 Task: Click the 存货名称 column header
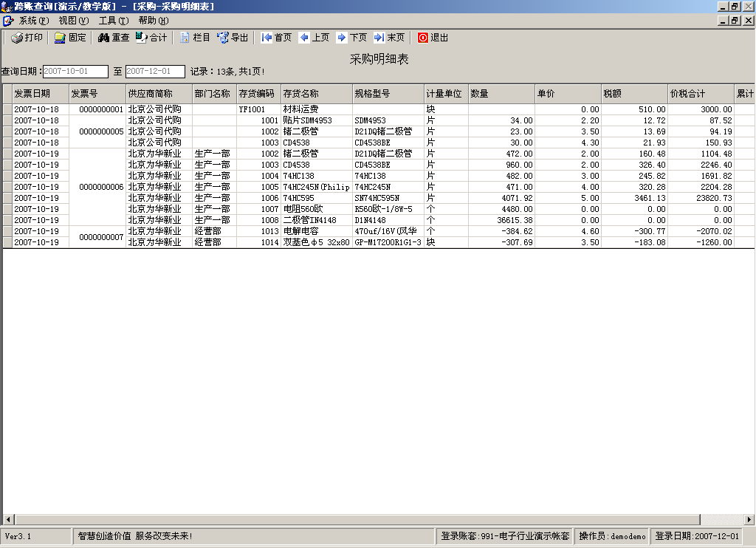click(317, 94)
